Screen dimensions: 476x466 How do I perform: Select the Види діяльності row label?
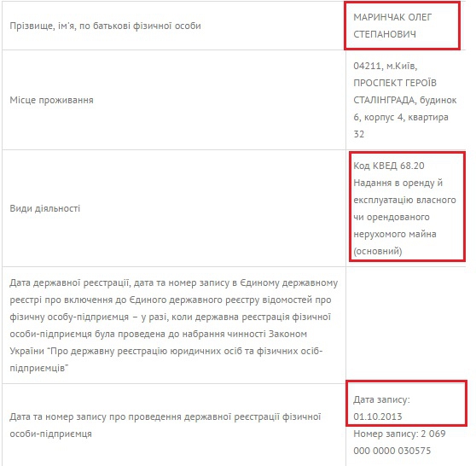point(45,208)
